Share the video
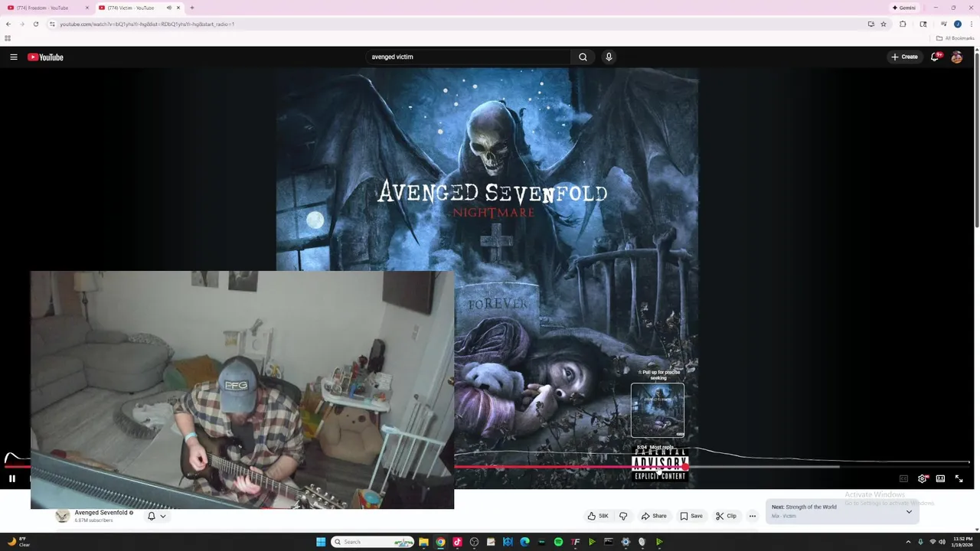The width and height of the screenshot is (980, 551). click(x=654, y=516)
